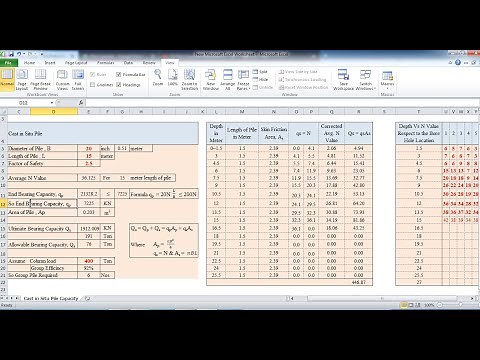
Task: Click the Factor of Safety value 2.5
Action: 89,163
